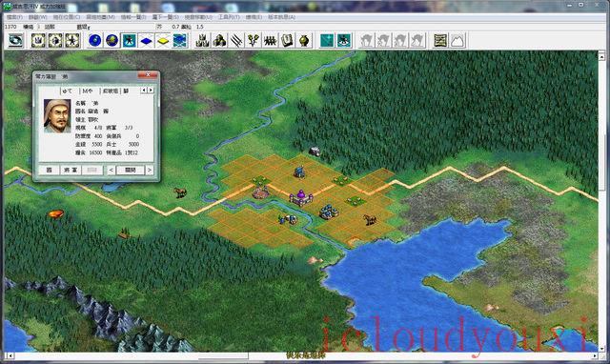The height and width of the screenshot is (364, 610).
Task: Click the 關閉 close button in dialog
Action: (x=131, y=170)
